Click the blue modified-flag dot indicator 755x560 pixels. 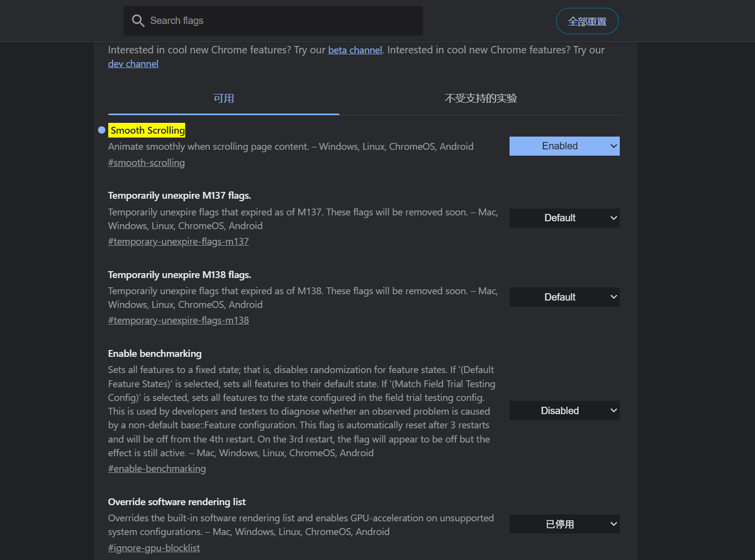click(101, 130)
